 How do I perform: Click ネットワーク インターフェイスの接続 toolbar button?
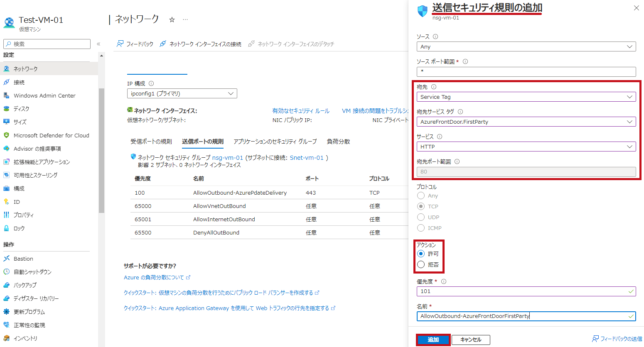[201, 44]
